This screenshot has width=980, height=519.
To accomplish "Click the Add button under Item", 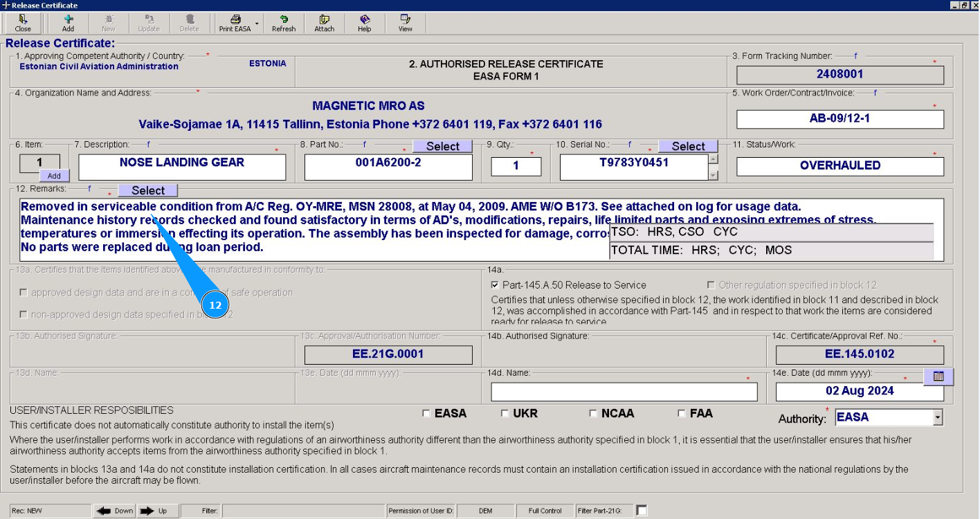I will coord(54,176).
